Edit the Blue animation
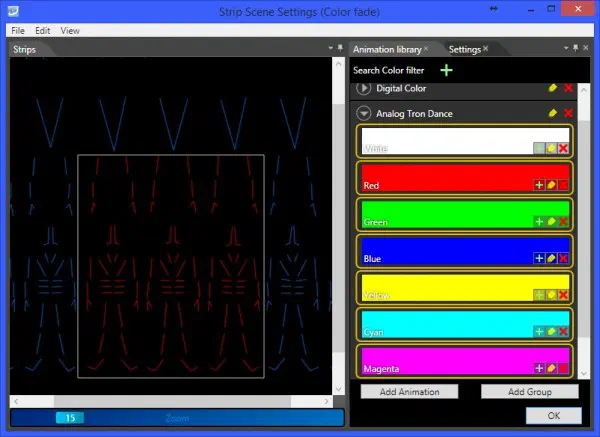600x437 pixels. click(x=551, y=258)
